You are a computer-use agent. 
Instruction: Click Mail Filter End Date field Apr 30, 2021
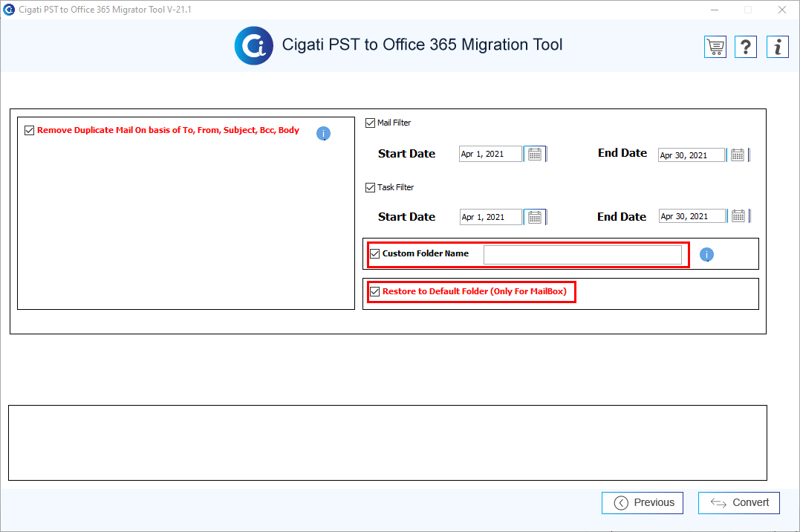coord(692,155)
